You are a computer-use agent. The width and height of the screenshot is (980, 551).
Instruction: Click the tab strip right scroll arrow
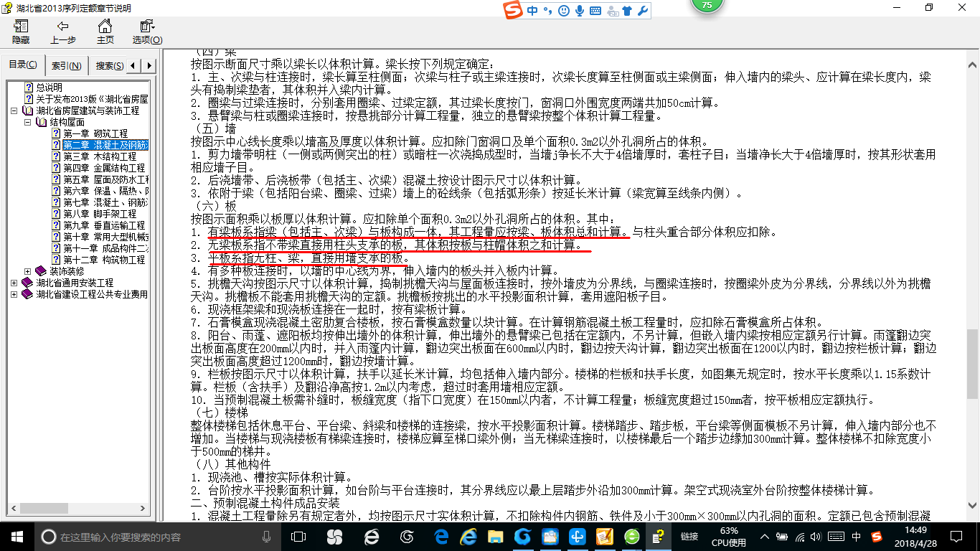click(x=149, y=65)
